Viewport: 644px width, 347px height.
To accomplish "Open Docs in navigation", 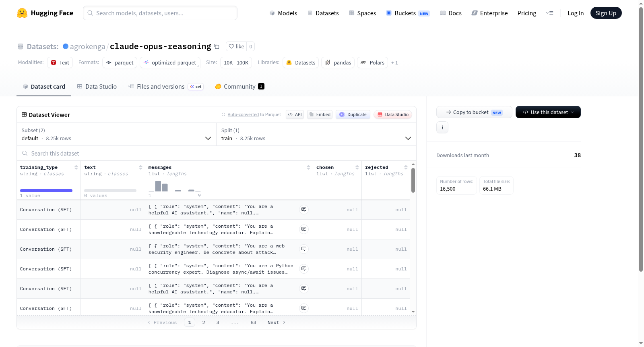I will point(450,13).
